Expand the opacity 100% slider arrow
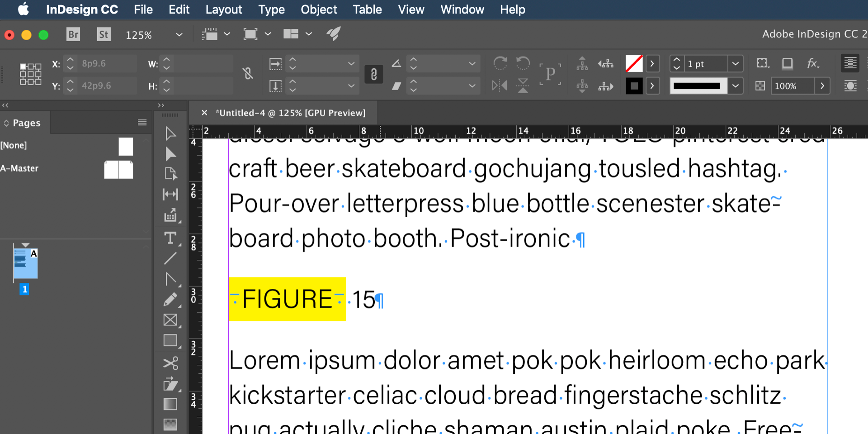The width and height of the screenshot is (868, 434). click(822, 86)
